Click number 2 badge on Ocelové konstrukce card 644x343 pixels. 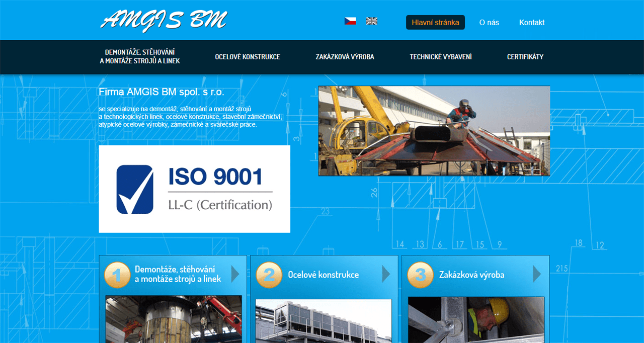tap(269, 275)
